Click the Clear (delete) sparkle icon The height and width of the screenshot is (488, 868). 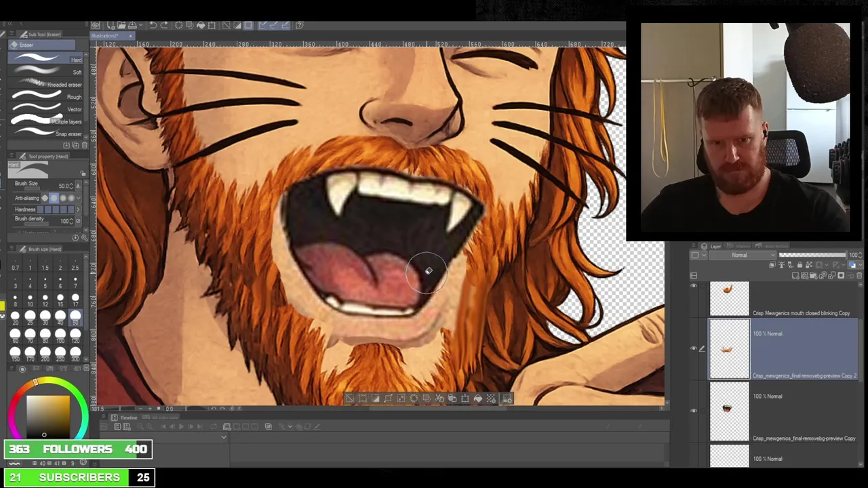tap(179, 25)
